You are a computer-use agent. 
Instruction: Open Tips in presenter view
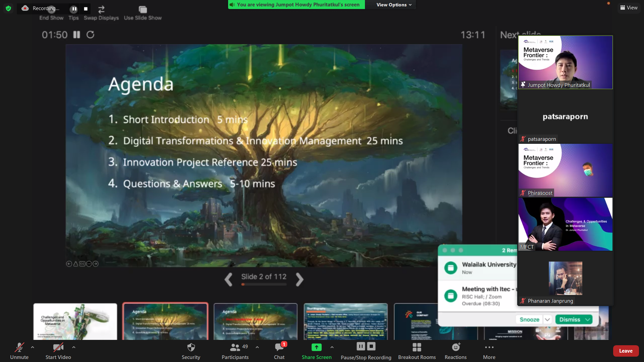pyautogui.click(x=73, y=18)
